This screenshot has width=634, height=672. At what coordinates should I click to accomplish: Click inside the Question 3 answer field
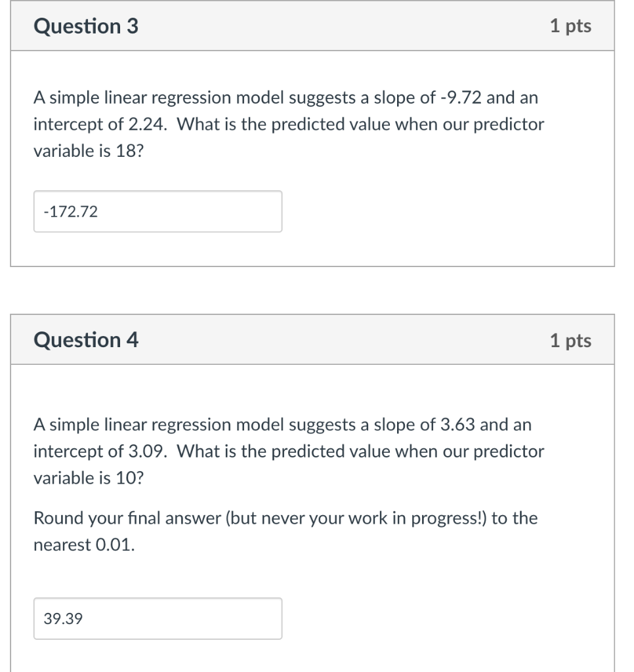158,211
